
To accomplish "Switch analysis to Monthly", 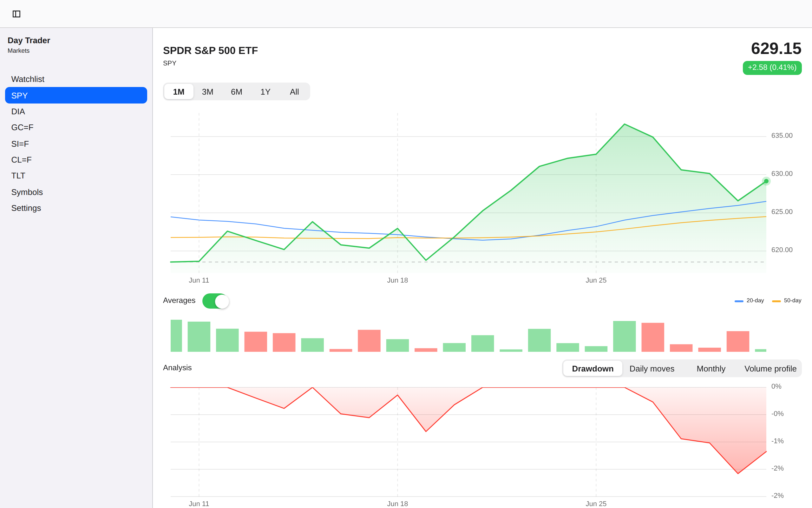I will pyautogui.click(x=711, y=369).
